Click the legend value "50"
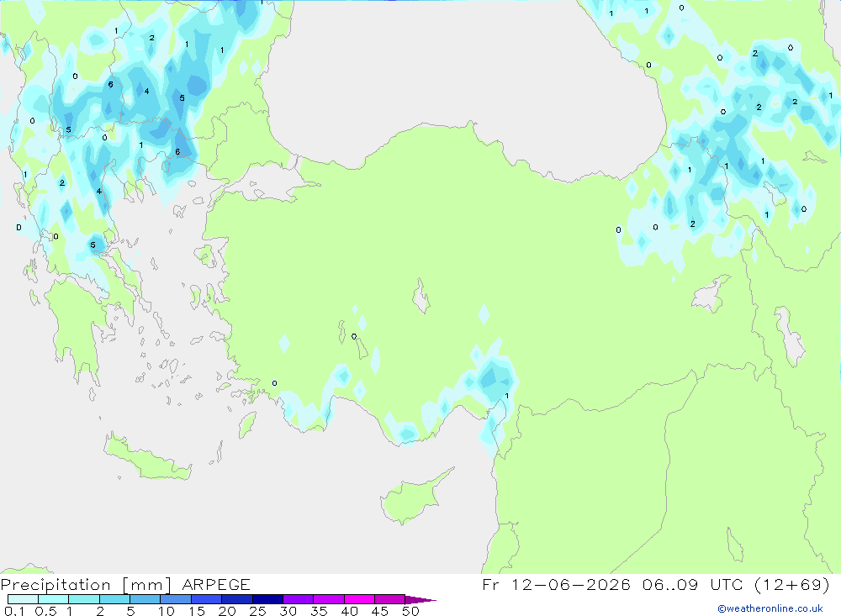Image resolution: width=841 pixels, height=616 pixels. [x=410, y=611]
